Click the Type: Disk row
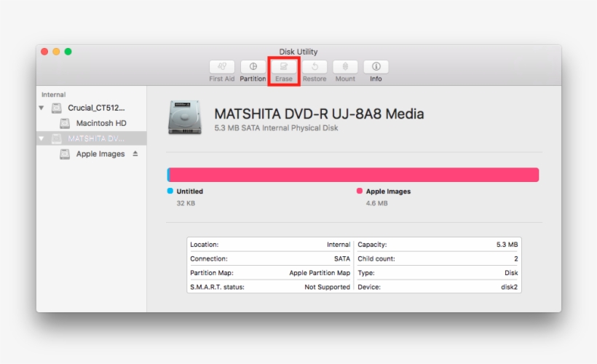Screen dimensions: 597x364 (438, 272)
